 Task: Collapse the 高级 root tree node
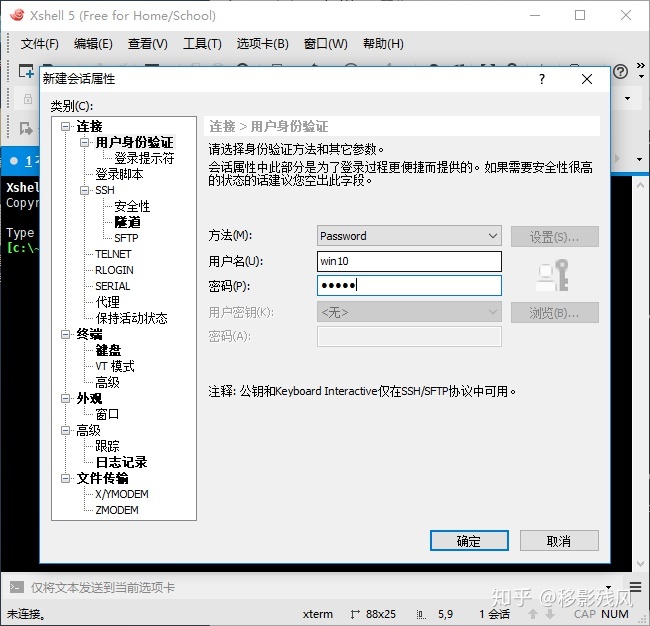(x=65, y=430)
